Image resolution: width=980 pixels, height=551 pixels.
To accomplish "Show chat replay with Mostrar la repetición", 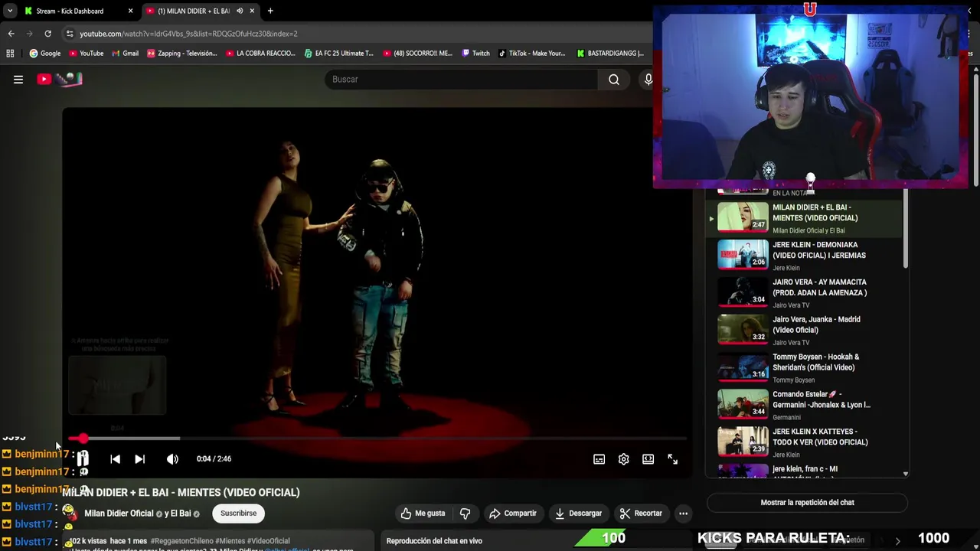I will (x=807, y=503).
